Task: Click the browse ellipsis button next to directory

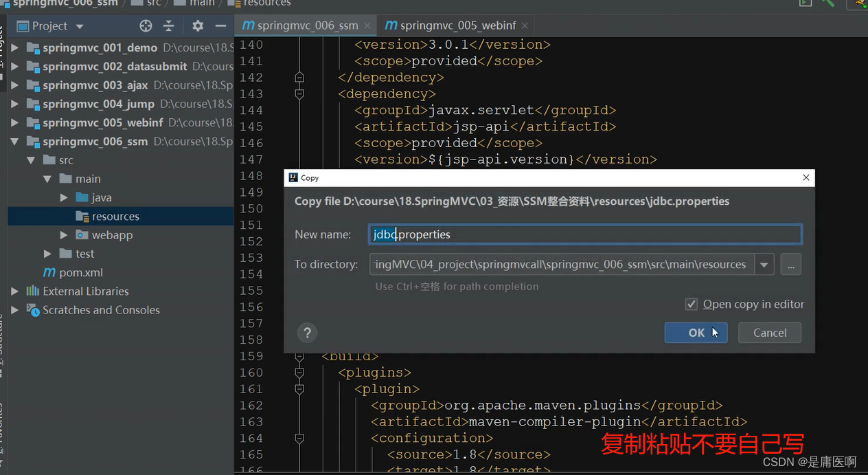Action: point(790,265)
